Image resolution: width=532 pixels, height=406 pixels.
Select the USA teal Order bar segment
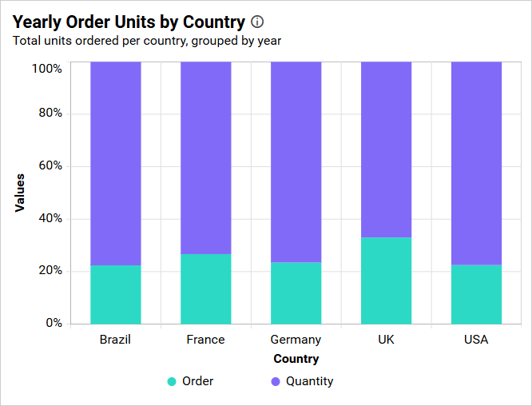(x=477, y=294)
